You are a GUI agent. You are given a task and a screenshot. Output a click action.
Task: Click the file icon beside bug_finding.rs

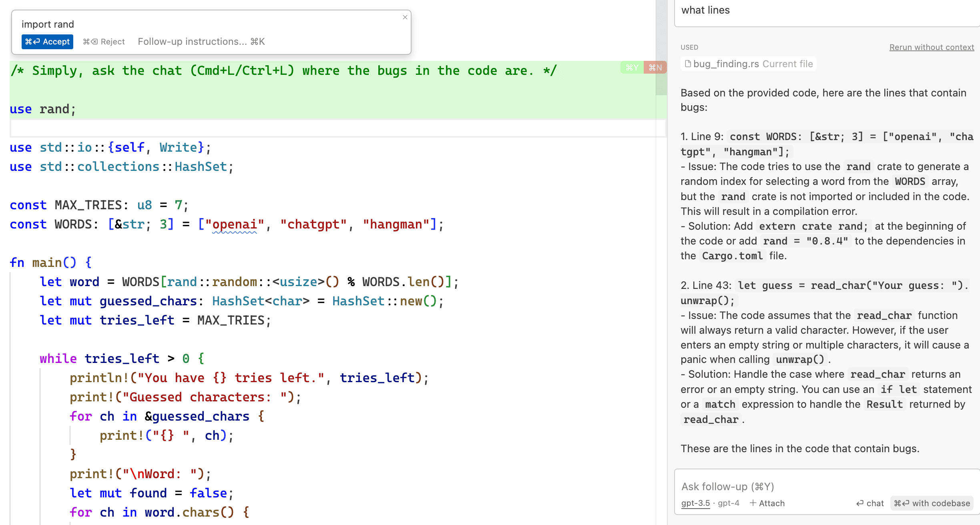coord(687,64)
